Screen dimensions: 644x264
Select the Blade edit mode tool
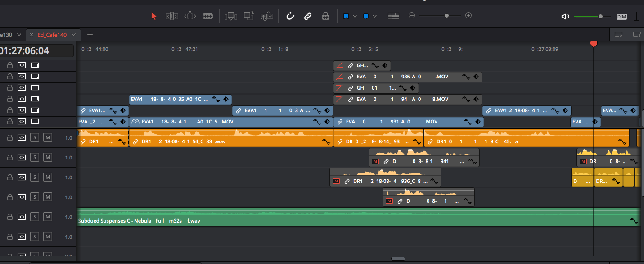click(x=208, y=16)
